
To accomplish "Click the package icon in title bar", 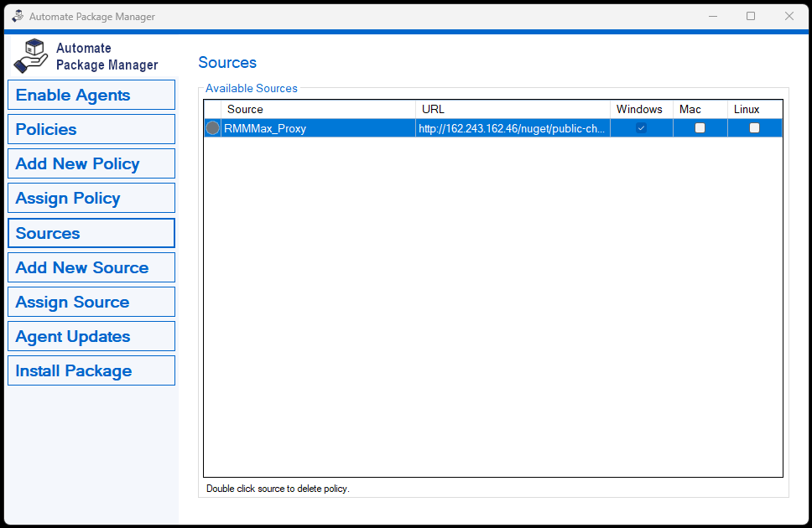I will (x=19, y=15).
